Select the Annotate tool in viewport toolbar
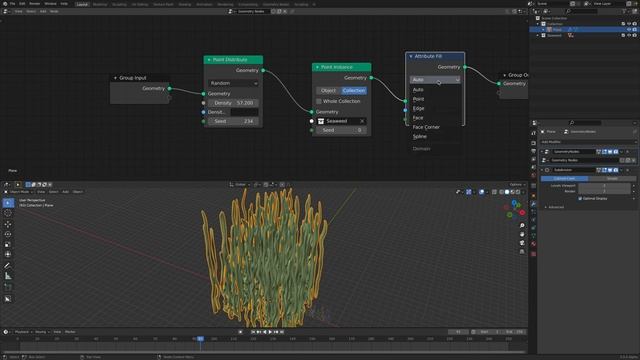Screen dimensions: 640x360 click(x=8, y=266)
